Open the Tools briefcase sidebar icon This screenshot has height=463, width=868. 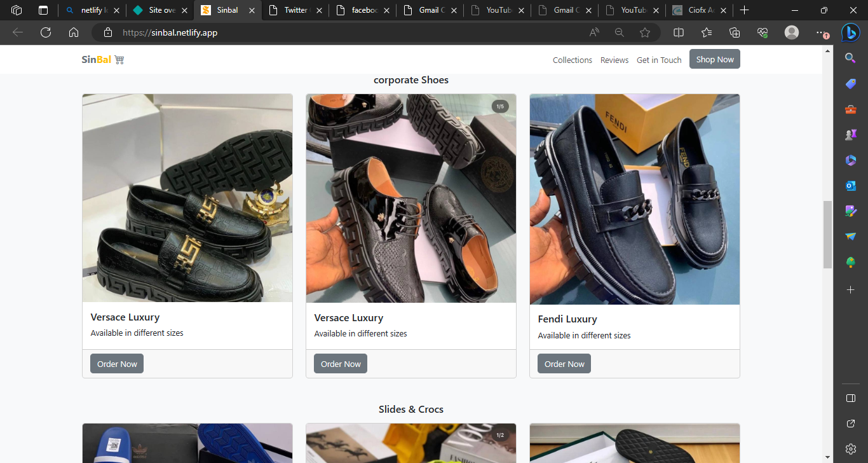(850, 109)
